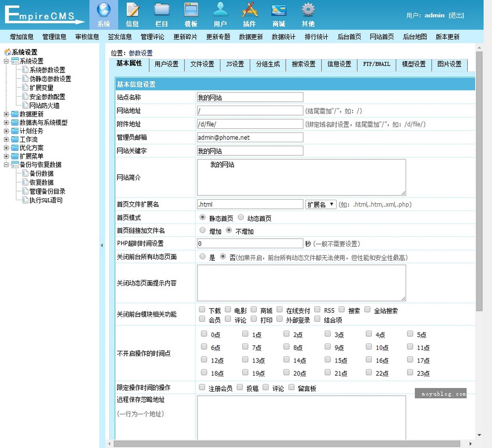
Task: Select 是 for 关闭前台所有动态页面
Action: [x=202, y=257]
